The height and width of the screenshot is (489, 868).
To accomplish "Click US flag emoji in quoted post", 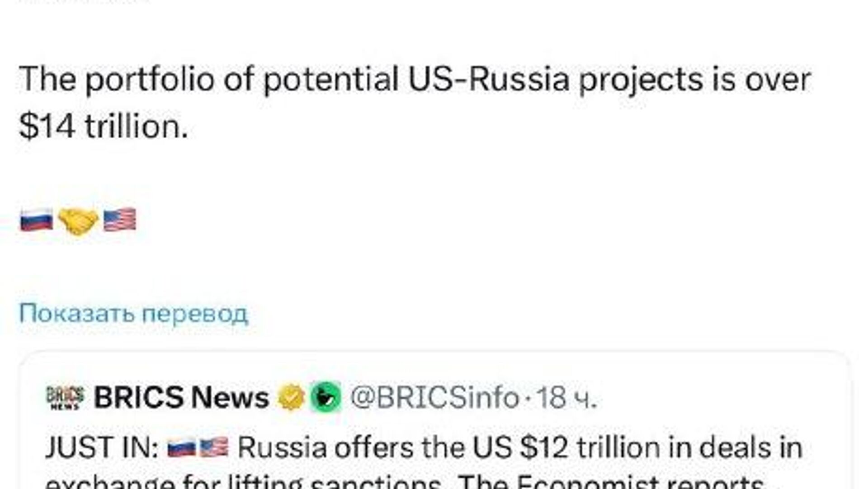I will point(214,448).
